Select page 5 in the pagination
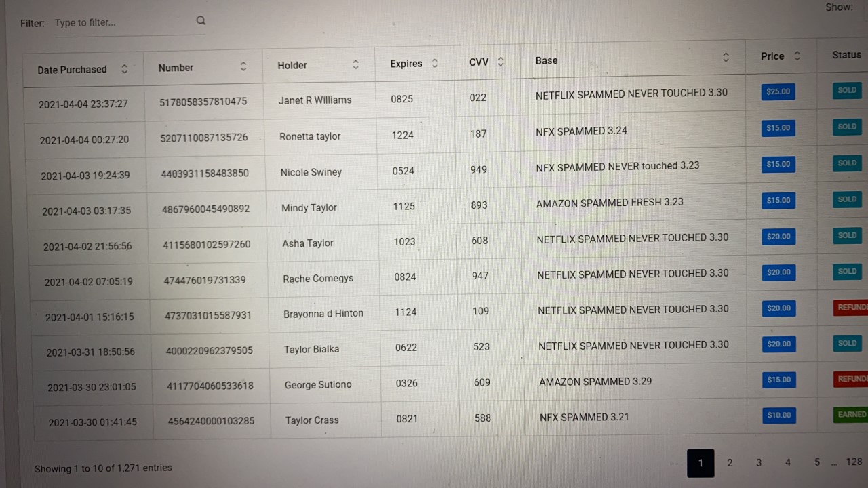868x488 pixels. click(817, 462)
